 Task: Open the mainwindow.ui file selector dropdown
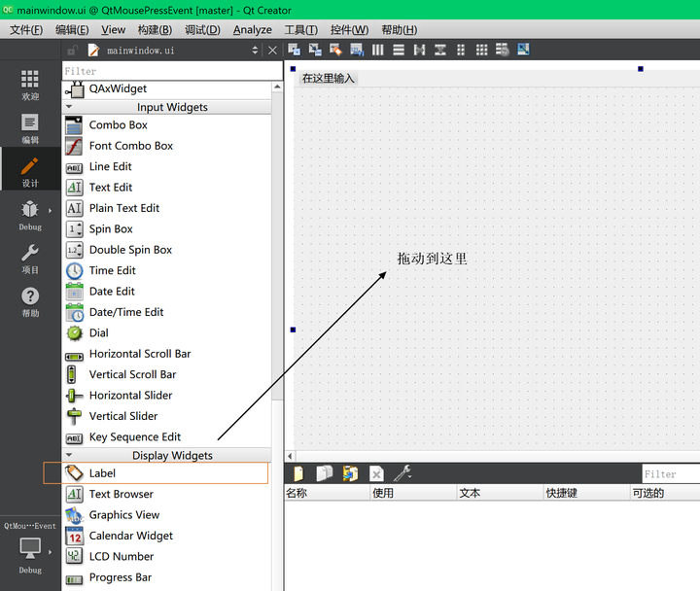point(255,50)
